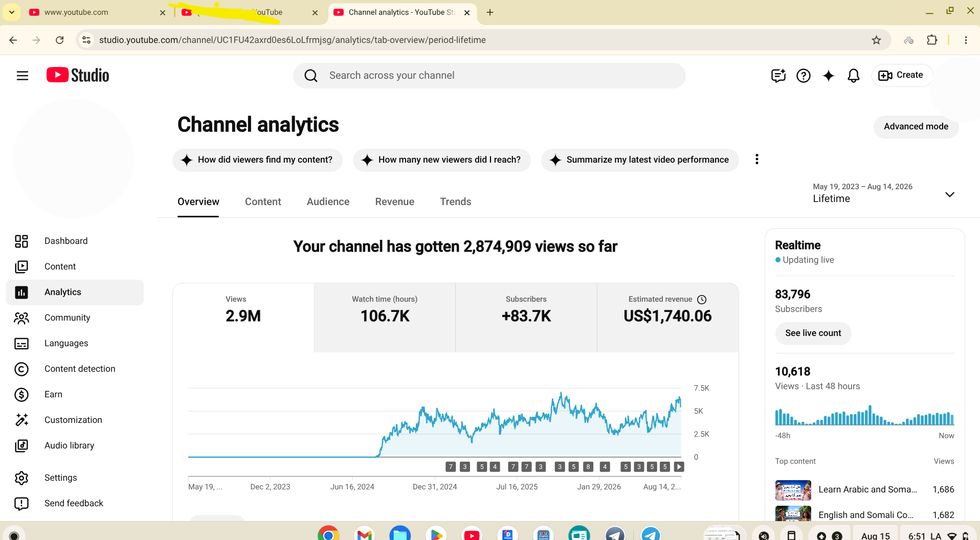The height and width of the screenshot is (540, 980).
Task: Summarize my latest video performance
Action: 639,160
